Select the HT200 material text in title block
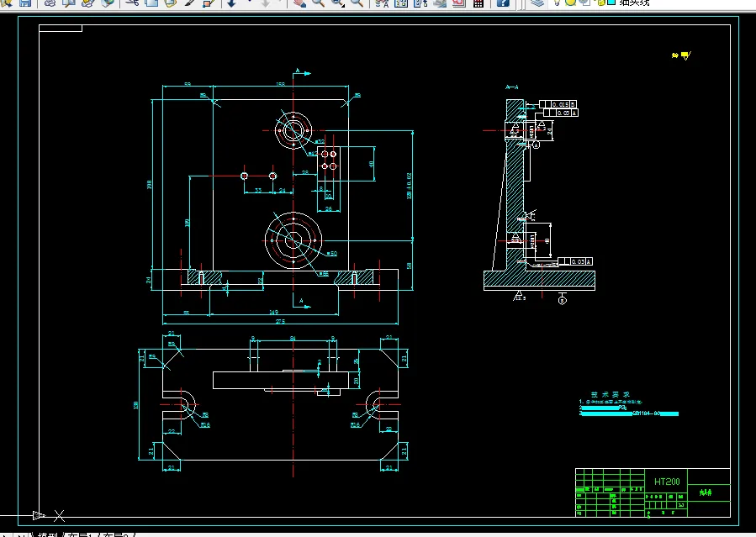Viewport: 756px width, 537px height. [x=667, y=482]
